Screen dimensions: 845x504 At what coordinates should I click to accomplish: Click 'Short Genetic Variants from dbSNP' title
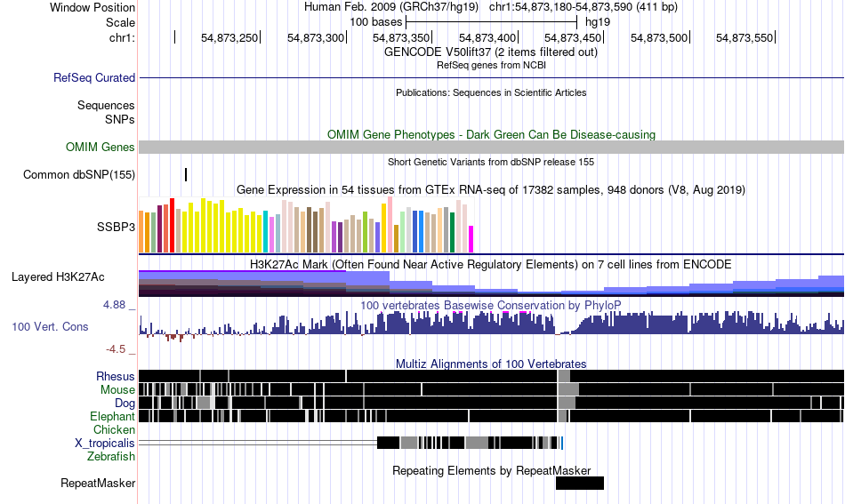pos(491,162)
